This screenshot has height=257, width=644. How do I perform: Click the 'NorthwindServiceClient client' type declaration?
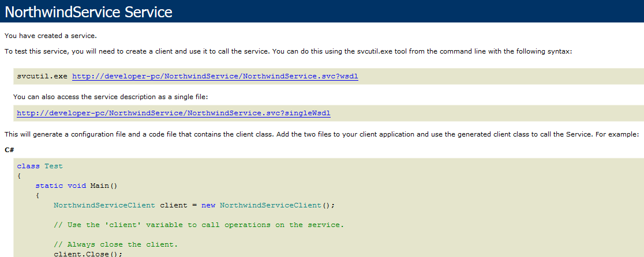[104, 205]
